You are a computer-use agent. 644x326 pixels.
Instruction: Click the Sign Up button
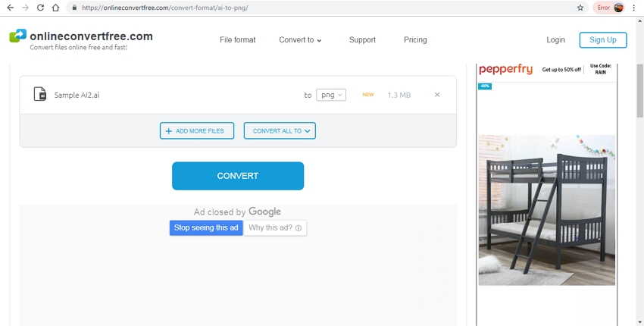pyautogui.click(x=602, y=39)
